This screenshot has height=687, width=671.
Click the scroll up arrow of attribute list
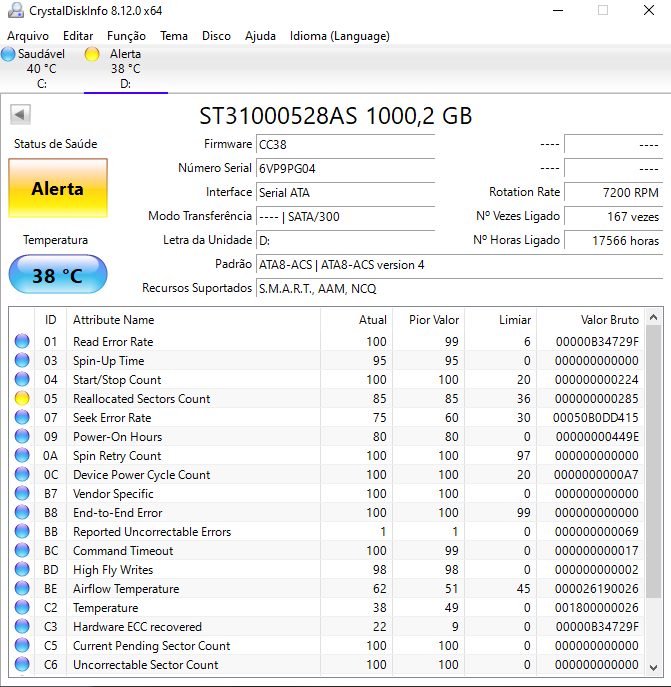click(653, 317)
